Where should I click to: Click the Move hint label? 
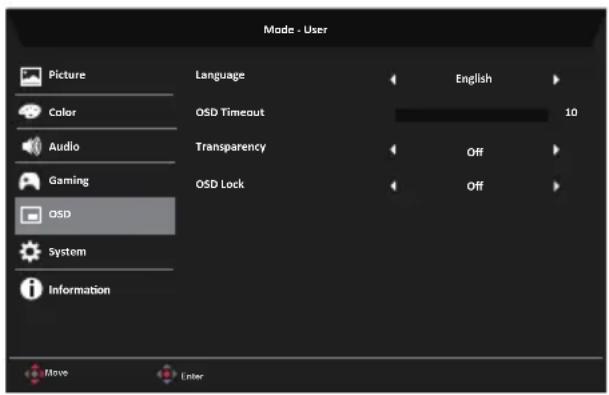pyautogui.click(x=56, y=373)
